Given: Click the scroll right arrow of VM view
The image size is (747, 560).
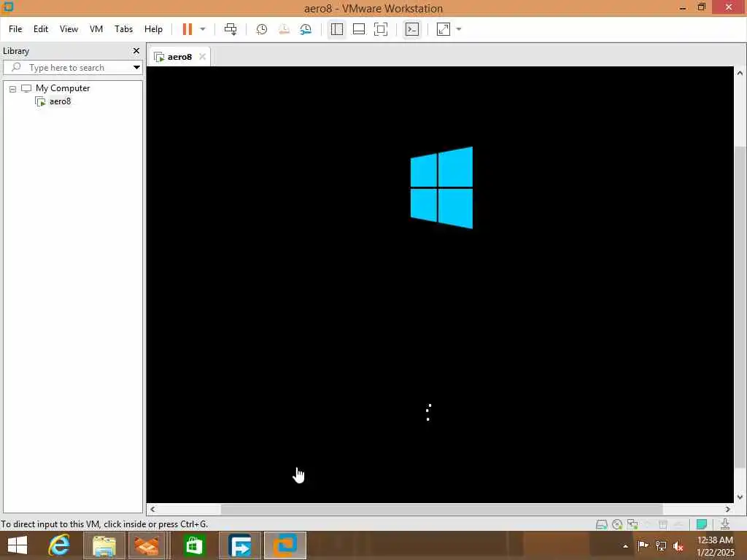Looking at the screenshot, I should (x=727, y=509).
